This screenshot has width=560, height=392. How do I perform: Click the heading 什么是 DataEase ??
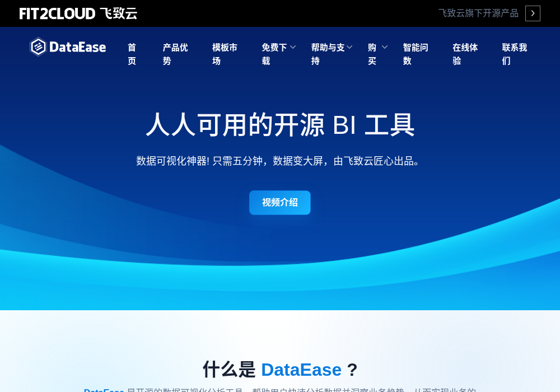tap(280, 370)
